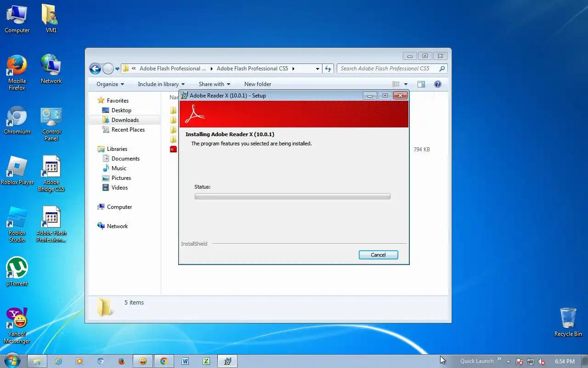Image resolution: width=588 pixels, height=368 pixels.
Task: Open the Network desktop icon
Action: point(51,69)
